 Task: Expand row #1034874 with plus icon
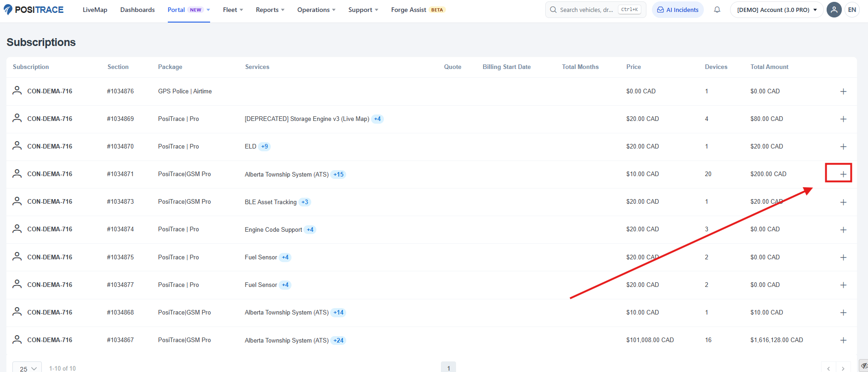coord(843,230)
